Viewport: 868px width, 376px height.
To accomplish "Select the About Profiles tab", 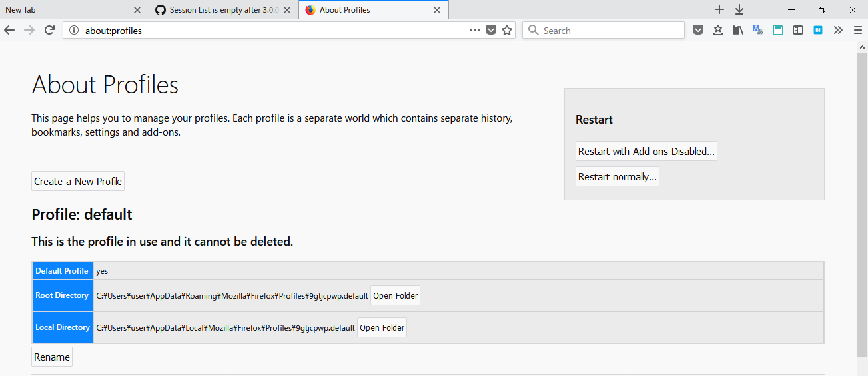I will click(374, 10).
